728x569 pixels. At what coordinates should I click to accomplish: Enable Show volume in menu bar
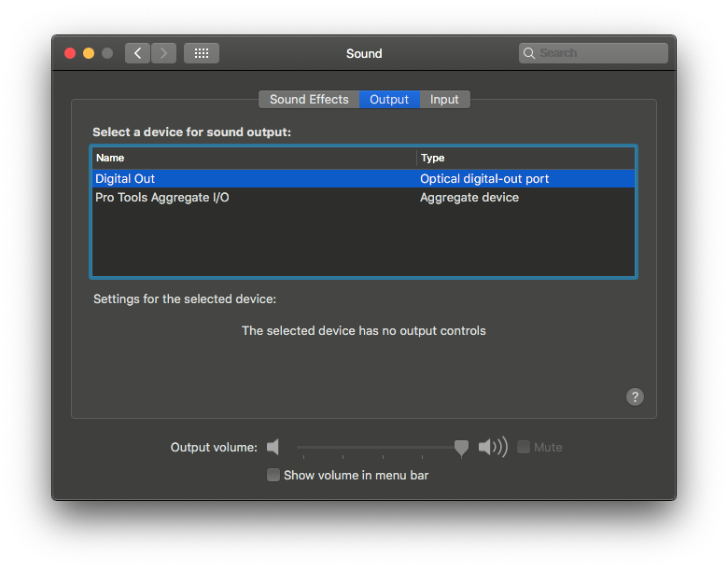(273, 475)
